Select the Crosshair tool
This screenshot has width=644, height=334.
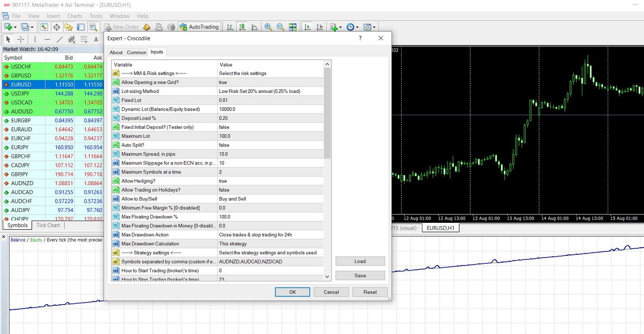coord(21,39)
